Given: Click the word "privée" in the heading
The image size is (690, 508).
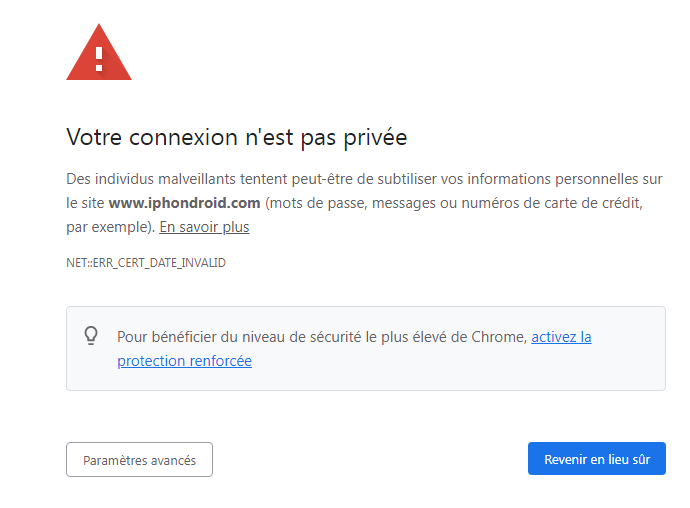Looking at the screenshot, I should click(x=375, y=137).
